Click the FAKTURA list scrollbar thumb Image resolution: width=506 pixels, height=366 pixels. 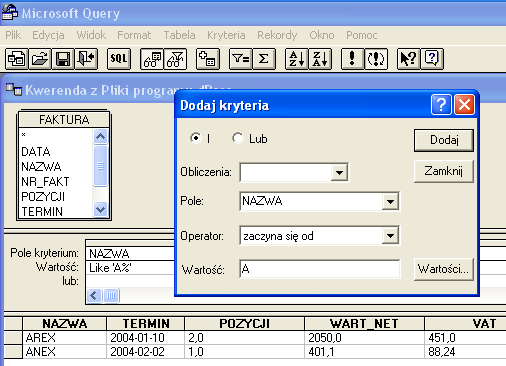100,166
